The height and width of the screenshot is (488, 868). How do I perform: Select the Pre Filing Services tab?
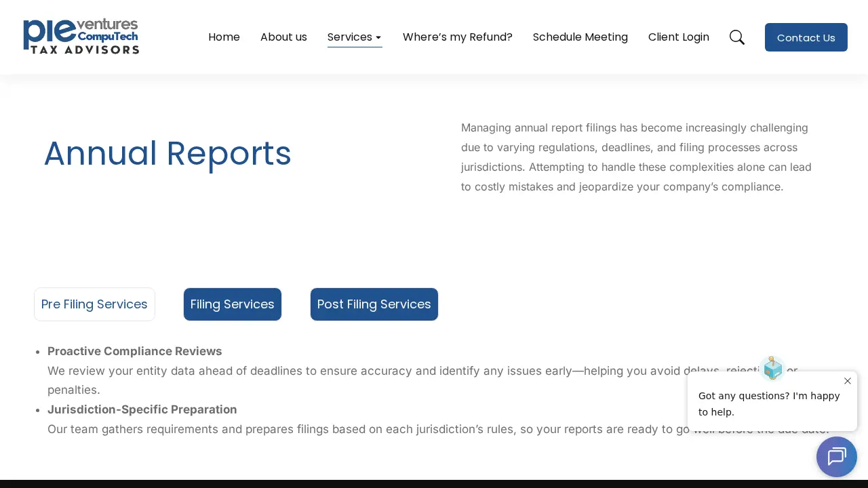(x=94, y=304)
